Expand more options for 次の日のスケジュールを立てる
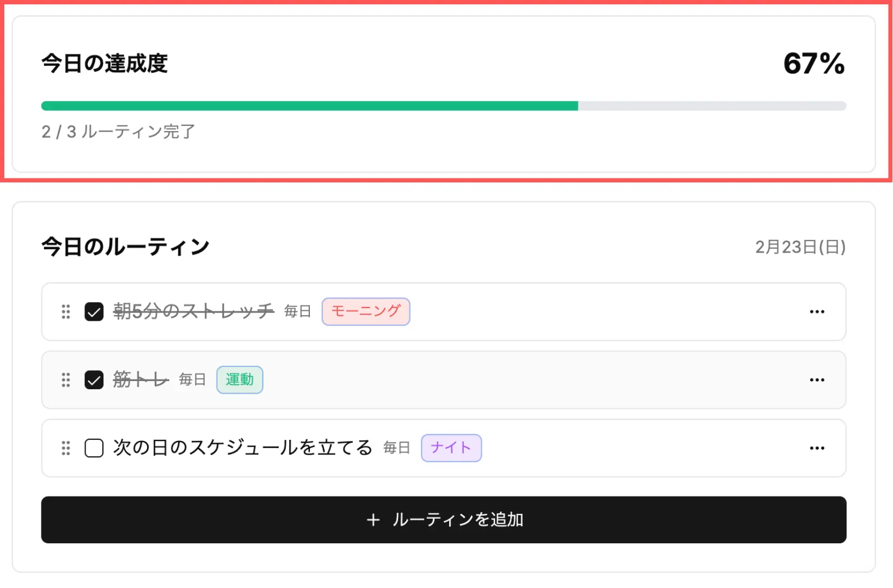Image resolution: width=893 pixels, height=588 pixels. pyautogui.click(x=817, y=448)
